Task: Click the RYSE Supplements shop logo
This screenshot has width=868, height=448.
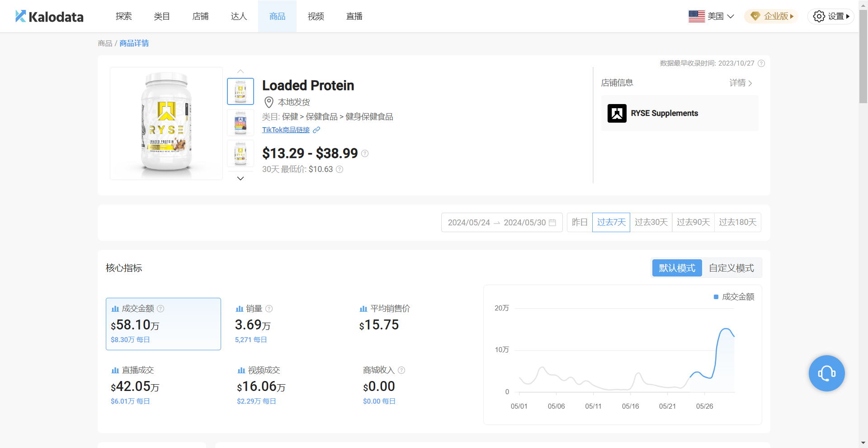Action: coord(617,114)
